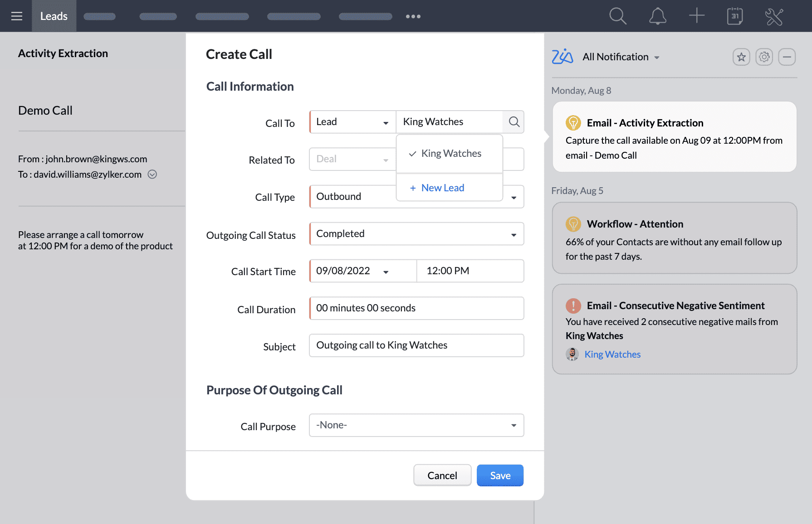
Task: Save the call
Action: pos(500,475)
